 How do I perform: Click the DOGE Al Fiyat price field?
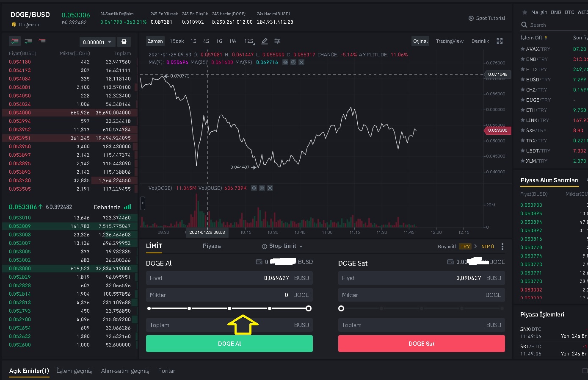[x=229, y=278]
